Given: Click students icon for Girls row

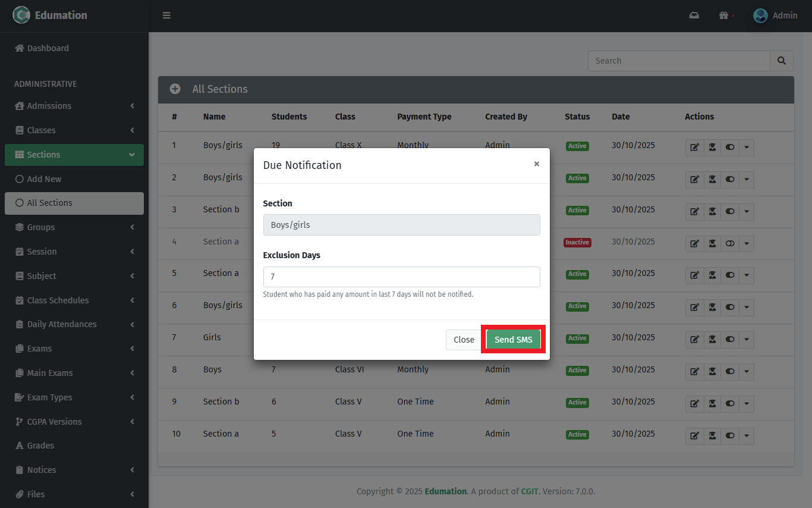Looking at the screenshot, I should tap(712, 340).
